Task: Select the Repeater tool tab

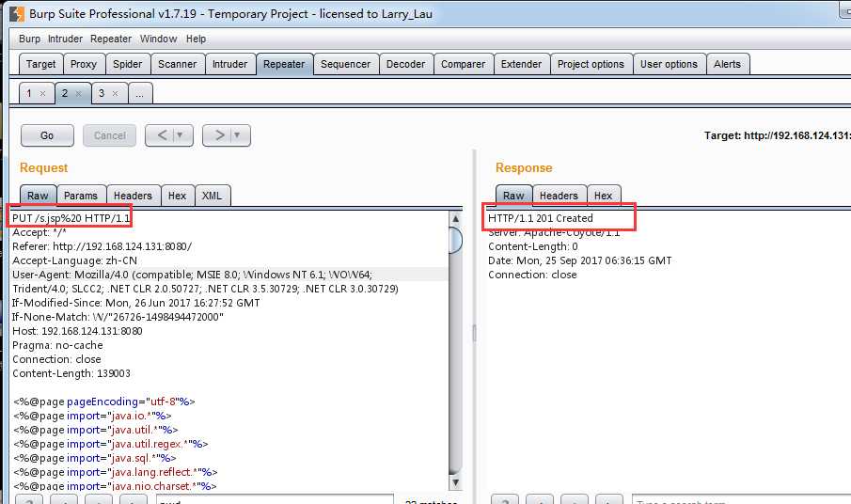Action: tap(284, 64)
